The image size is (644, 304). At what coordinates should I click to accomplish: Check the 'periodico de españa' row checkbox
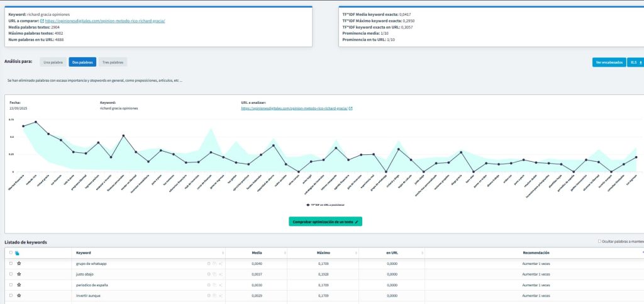[x=11, y=284]
